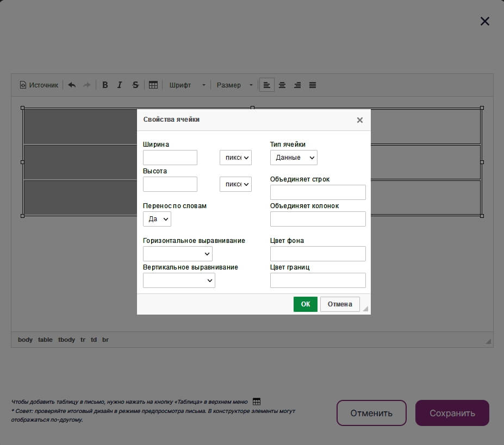Select body in element path bar
Viewport: 504px width, 445px height.
(25, 340)
